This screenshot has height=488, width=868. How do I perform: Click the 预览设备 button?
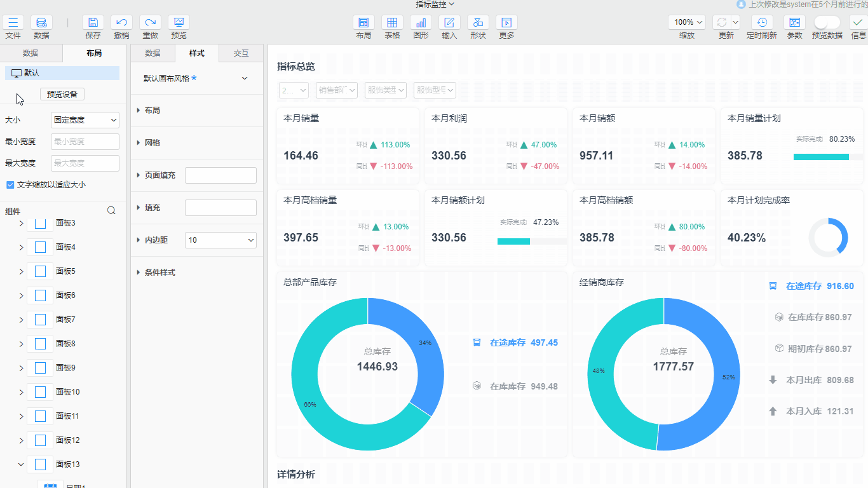62,94
